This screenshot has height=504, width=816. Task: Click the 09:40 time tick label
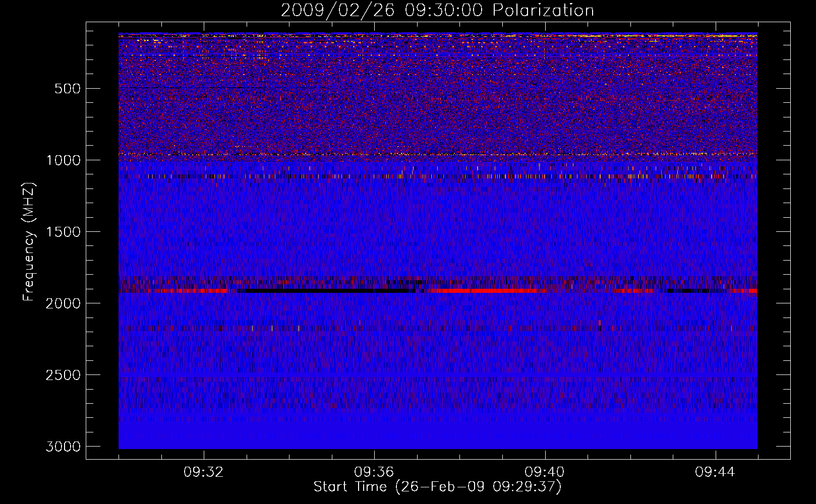pos(545,472)
